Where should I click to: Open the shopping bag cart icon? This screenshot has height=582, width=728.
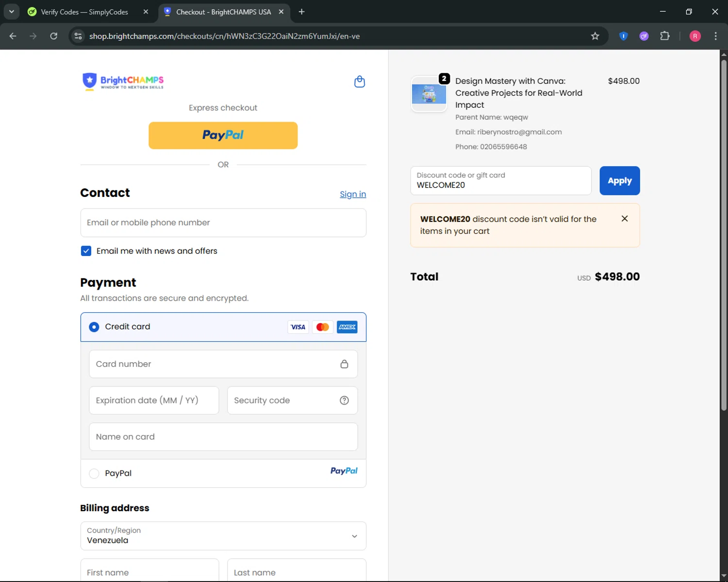[360, 81]
